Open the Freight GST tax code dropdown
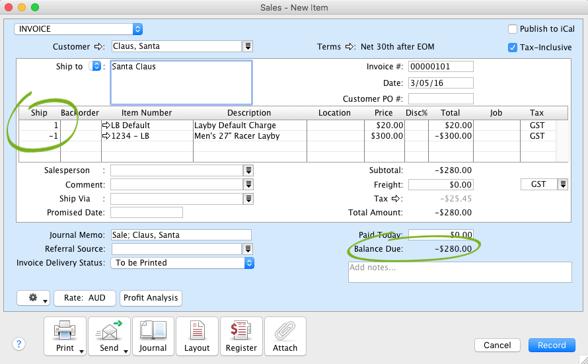Screen dimensions: 588x364 click(562, 185)
